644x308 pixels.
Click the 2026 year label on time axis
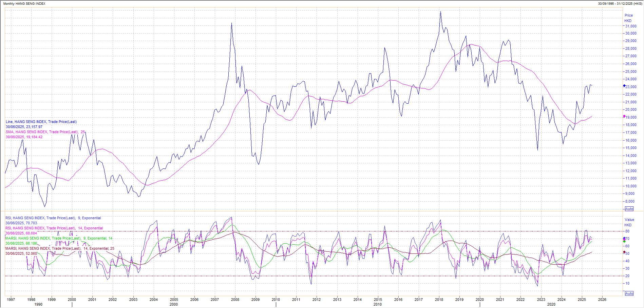click(602, 300)
